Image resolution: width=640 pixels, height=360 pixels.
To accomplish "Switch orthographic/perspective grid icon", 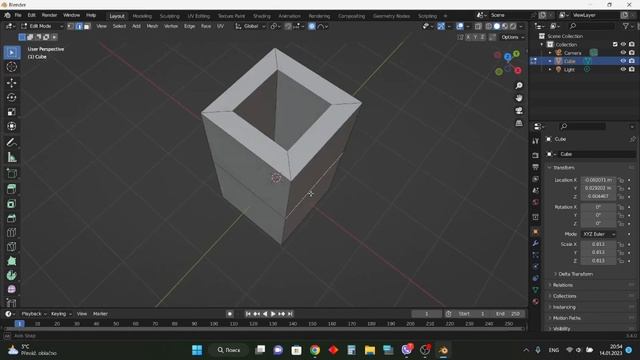I will click(519, 123).
